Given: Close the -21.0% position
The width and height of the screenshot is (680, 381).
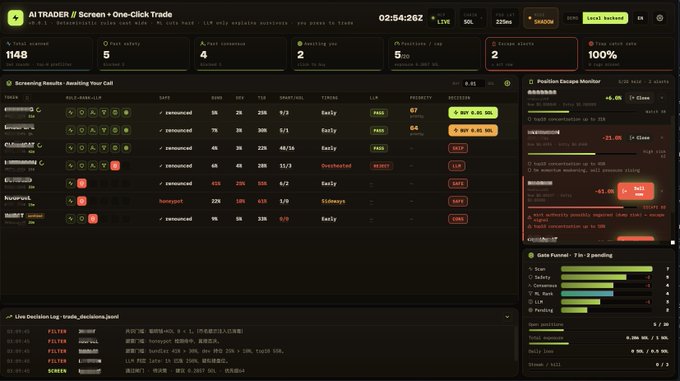Looking at the screenshot, I should click(x=639, y=138).
